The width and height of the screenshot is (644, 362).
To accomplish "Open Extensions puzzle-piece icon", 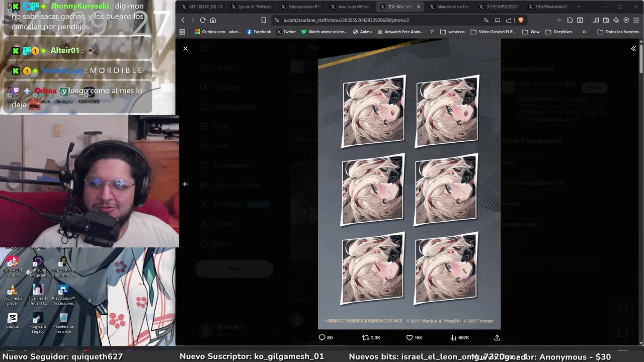I will tap(570, 20).
